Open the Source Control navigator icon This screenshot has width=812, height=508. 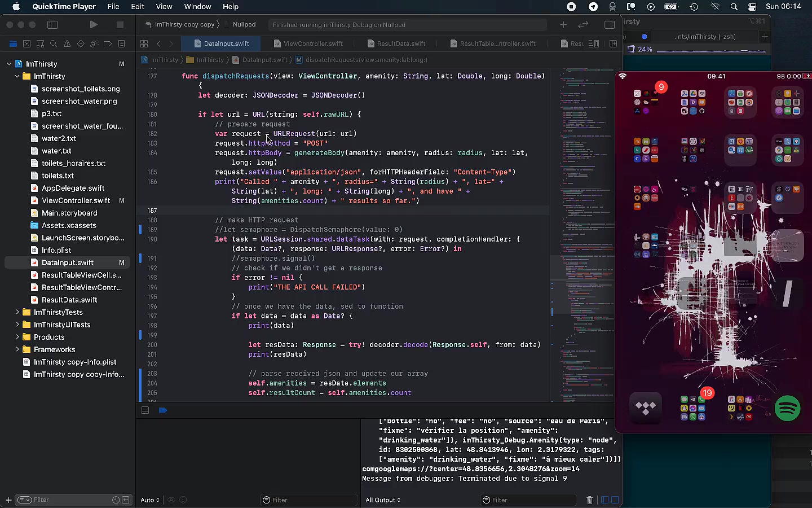click(x=27, y=44)
